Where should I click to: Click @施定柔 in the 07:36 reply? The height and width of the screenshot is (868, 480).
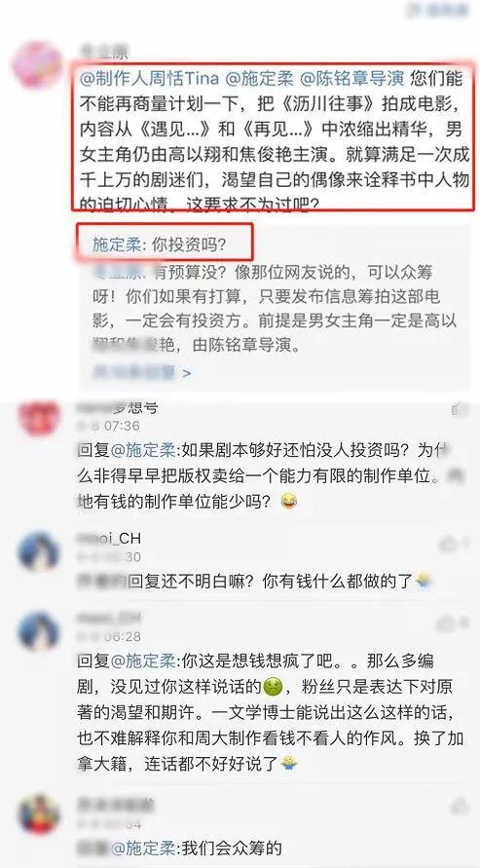tap(143, 452)
